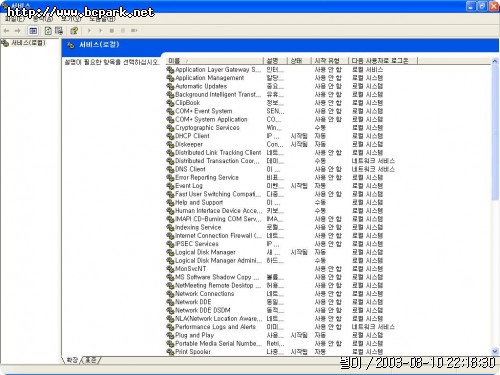Click gear icon beside Print Spooler
The width and height of the screenshot is (500, 375).
(170, 352)
